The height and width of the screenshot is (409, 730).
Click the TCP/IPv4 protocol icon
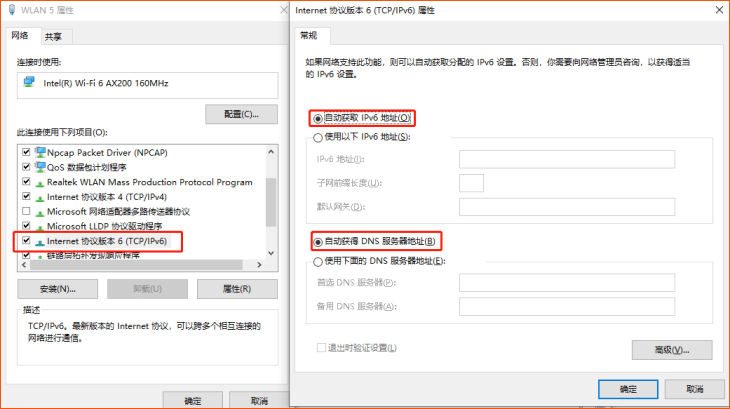click(x=40, y=198)
